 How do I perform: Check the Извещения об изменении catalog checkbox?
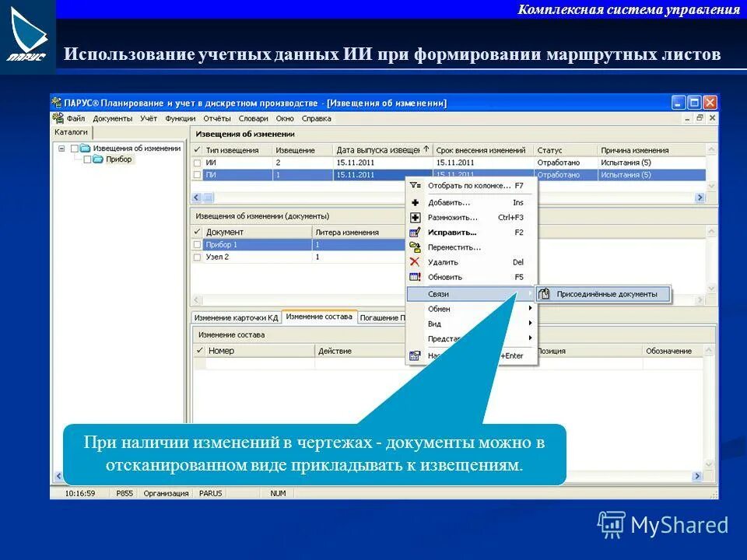pos(75,149)
